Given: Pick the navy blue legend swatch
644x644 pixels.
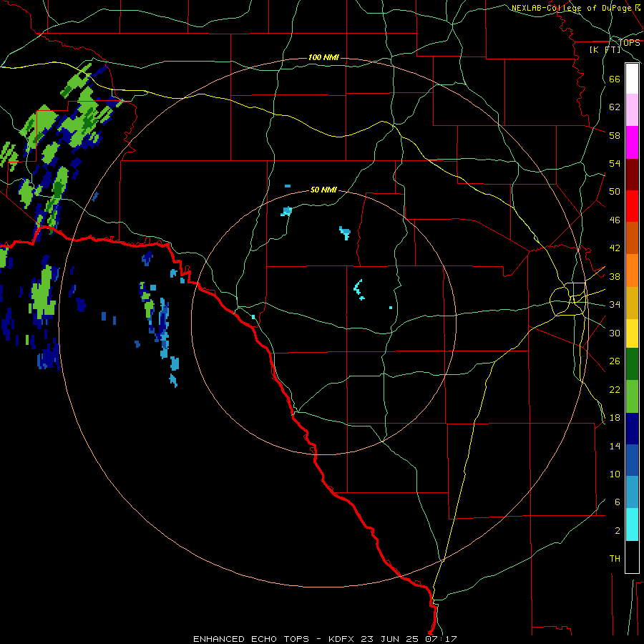Looking at the screenshot, I should [632, 429].
